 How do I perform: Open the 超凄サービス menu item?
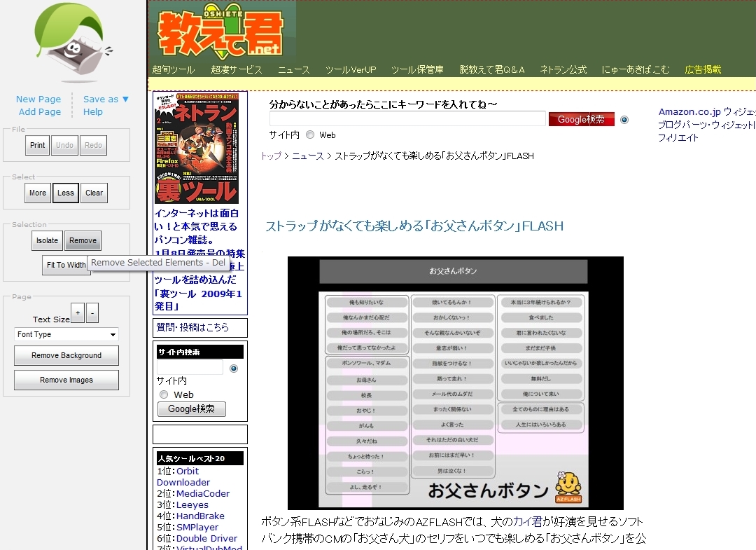click(237, 69)
